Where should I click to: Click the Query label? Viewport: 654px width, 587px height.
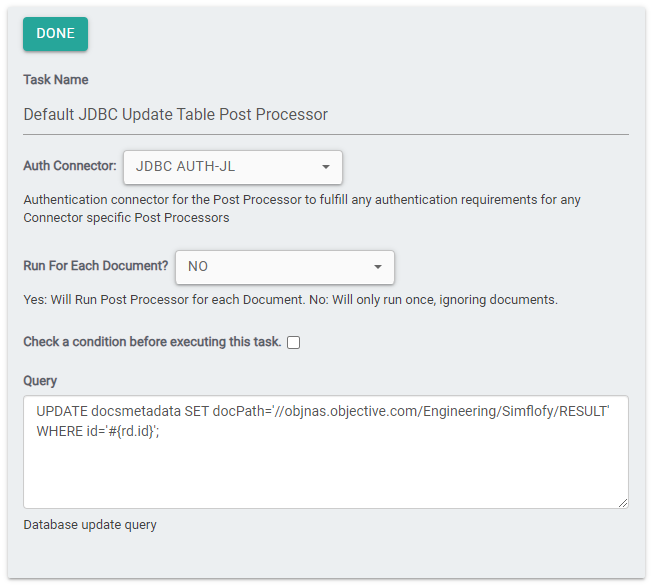pyautogui.click(x=40, y=381)
